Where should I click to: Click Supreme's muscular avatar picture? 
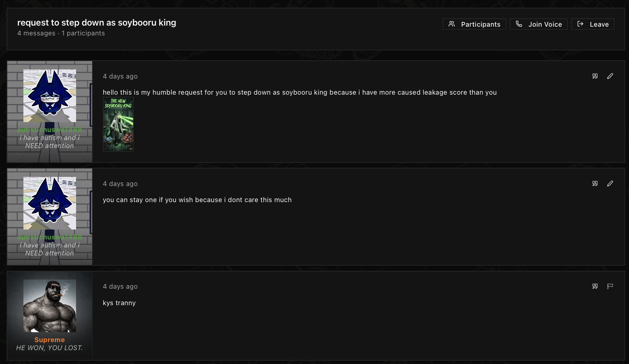click(50, 306)
